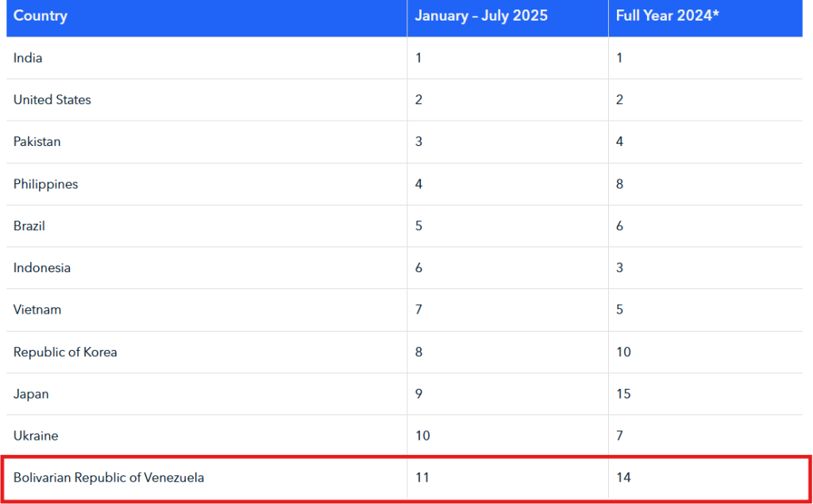This screenshot has height=504, width=813.
Task: Click the Country column header
Action: (40, 16)
